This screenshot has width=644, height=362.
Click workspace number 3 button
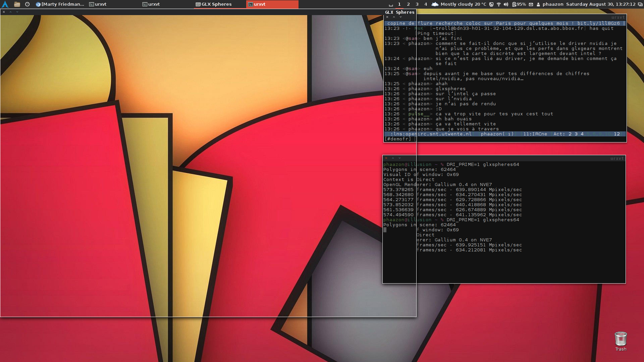pos(416,4)
